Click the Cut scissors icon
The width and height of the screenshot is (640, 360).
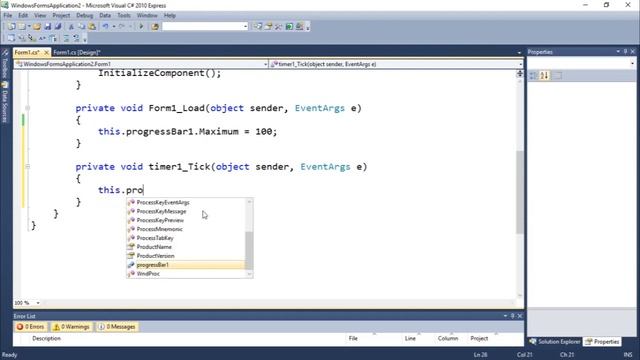tap(71, 27)
